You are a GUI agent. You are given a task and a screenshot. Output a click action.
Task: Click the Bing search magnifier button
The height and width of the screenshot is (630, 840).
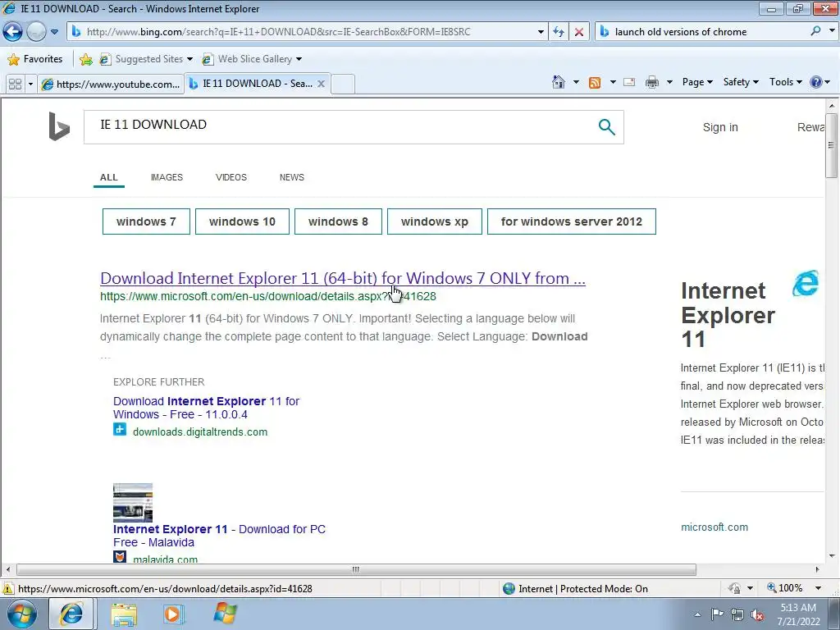pos(606,127)
